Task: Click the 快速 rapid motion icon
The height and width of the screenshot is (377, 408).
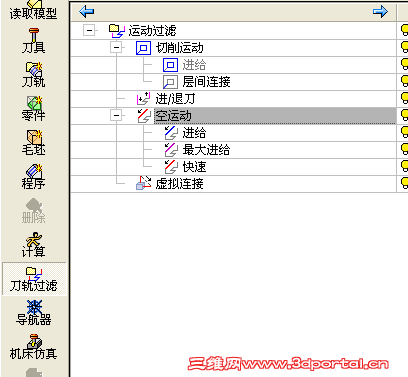Action: 171,167
